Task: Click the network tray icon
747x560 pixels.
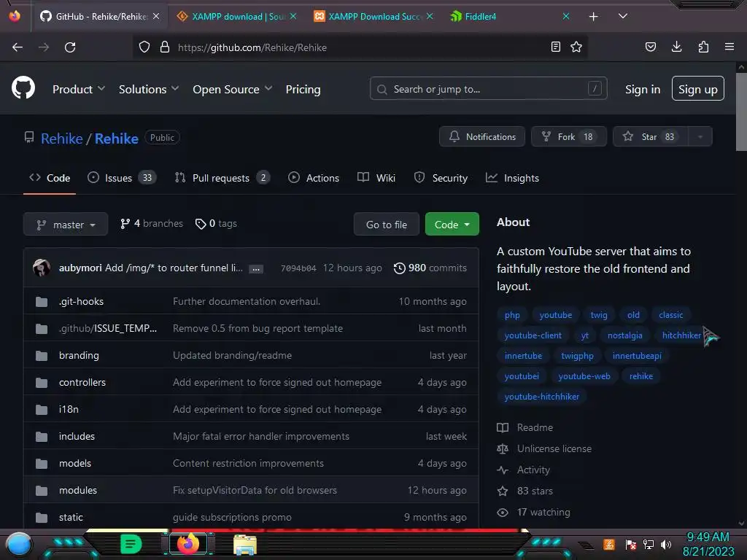Action: pyautogui.click(x=649, y=544)
